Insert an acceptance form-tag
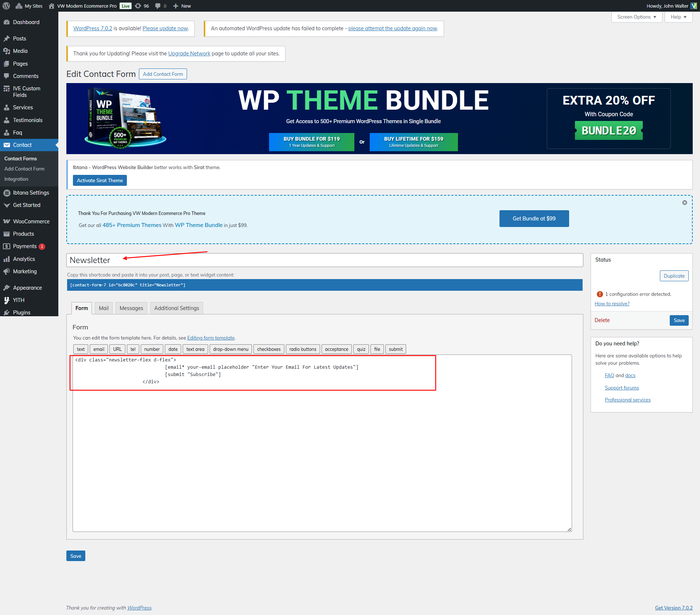Screen dimensions: 700x615 pos(337,349)
